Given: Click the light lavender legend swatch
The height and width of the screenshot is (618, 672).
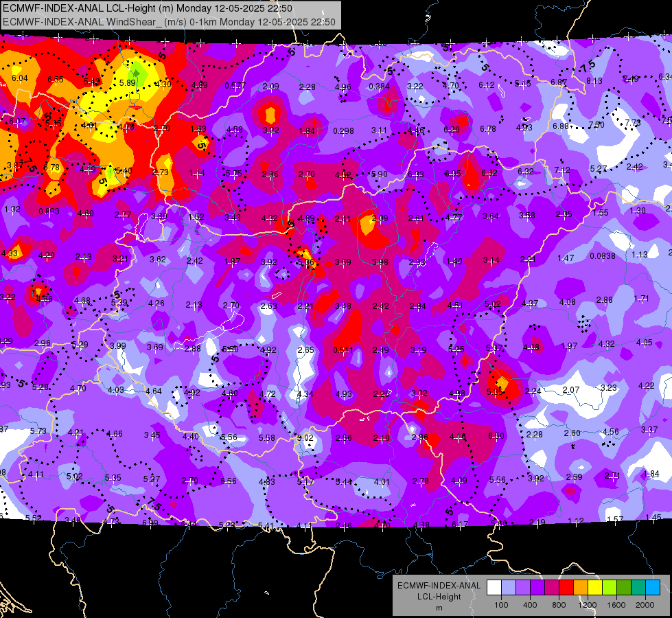Looking at the screenshot, I should [x=509, y=588].
